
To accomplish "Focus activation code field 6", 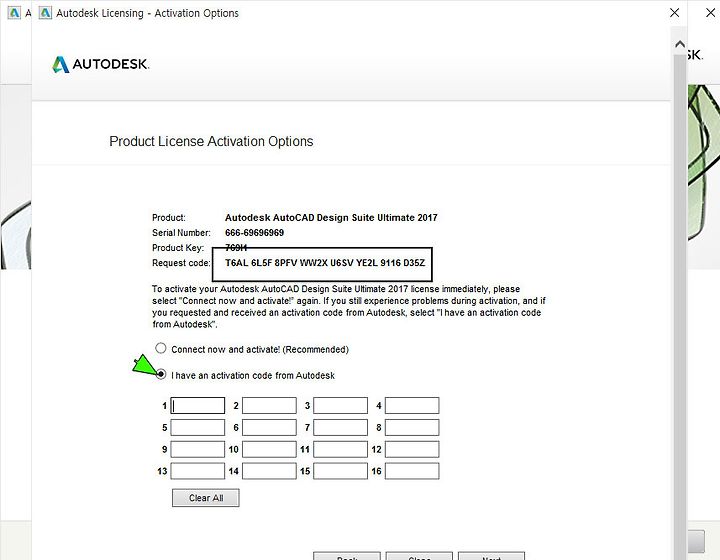I will point(269,427).
